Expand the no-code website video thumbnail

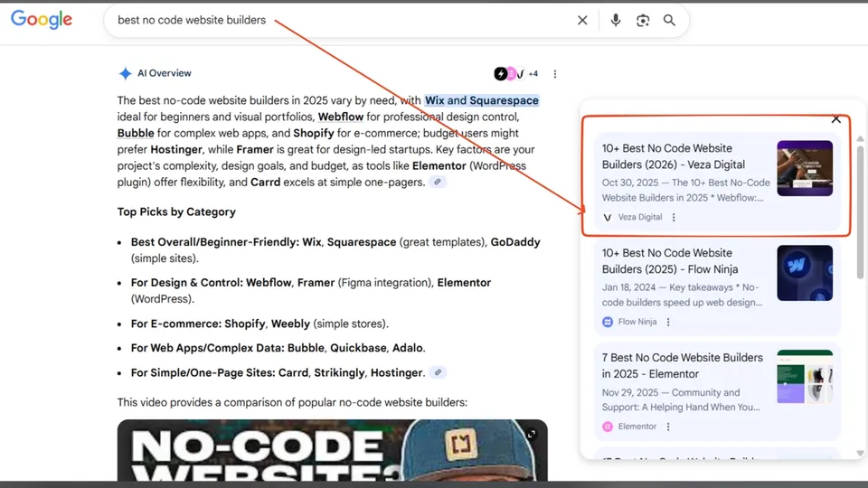click(x=532, y=435)
